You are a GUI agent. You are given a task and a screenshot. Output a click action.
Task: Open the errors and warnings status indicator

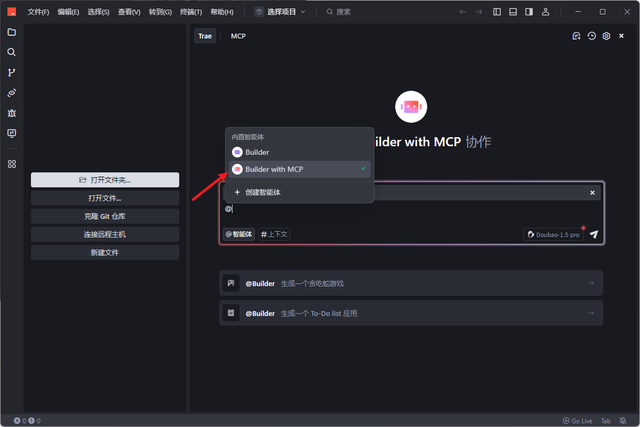coord(27,420)
